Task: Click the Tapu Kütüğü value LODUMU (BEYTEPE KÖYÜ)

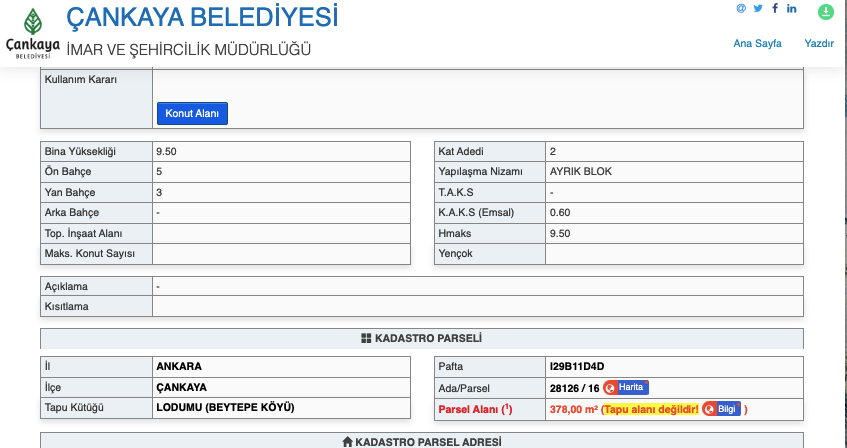Action: click(225, 407)
